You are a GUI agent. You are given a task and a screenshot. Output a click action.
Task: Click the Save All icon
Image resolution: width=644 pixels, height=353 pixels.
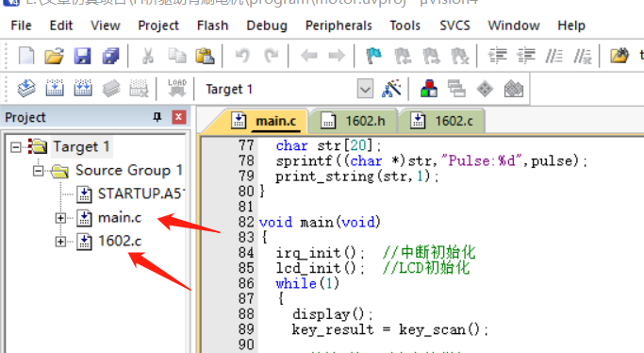pos(110,56)
